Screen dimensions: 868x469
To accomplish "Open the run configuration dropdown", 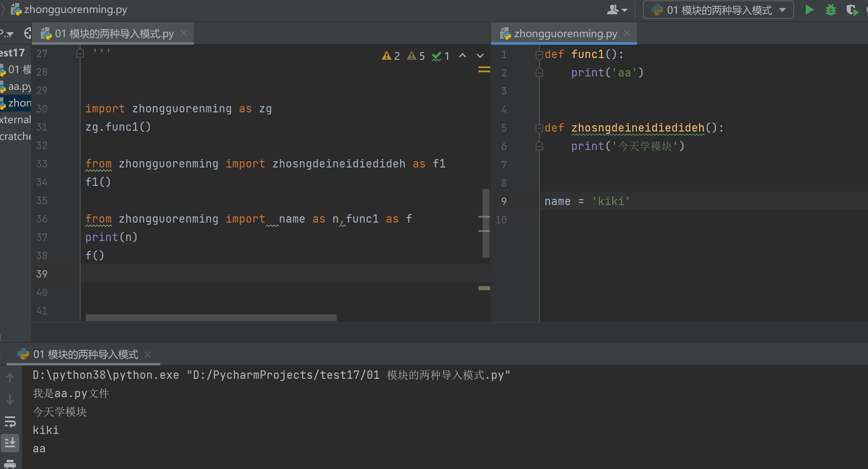I will click(x=718, y=10).
